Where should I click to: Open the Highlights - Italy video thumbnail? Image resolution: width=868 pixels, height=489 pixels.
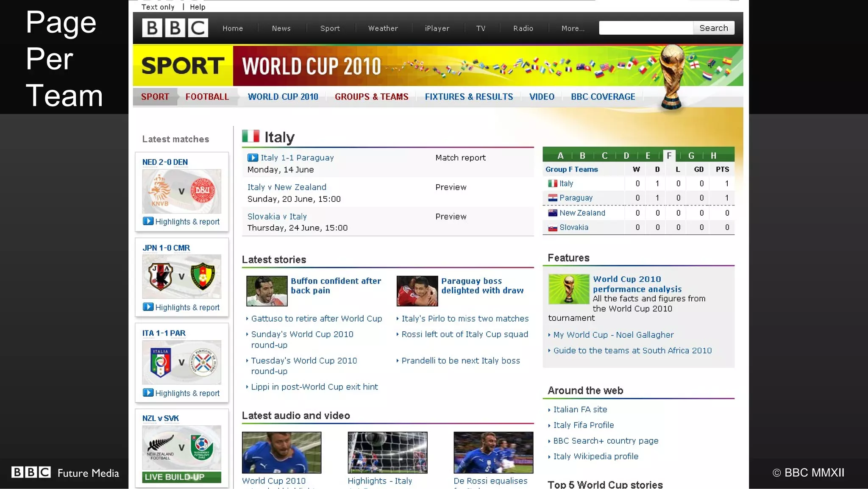[x=387, y=453]
